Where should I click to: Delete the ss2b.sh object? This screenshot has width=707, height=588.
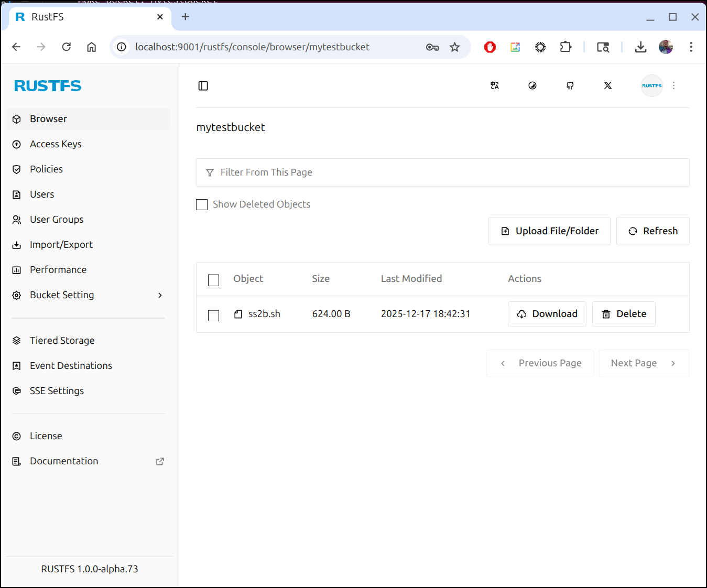[623, 314]
